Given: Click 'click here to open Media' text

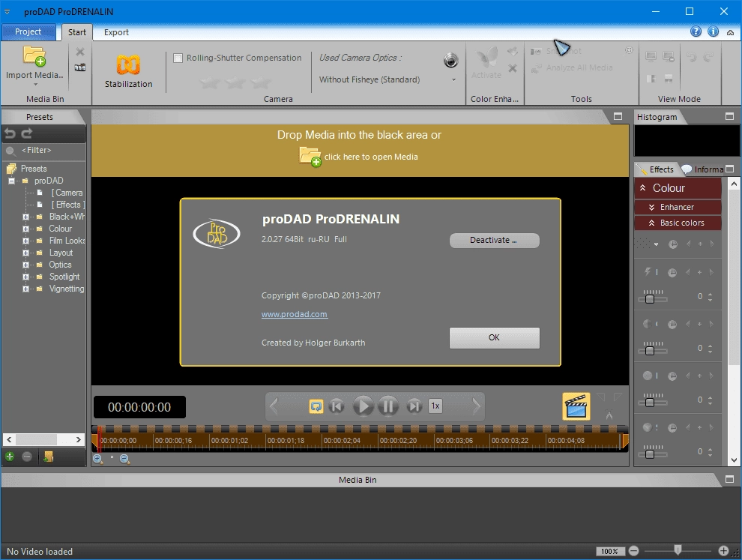Looking at the screenshot, I should click(371, 157).
